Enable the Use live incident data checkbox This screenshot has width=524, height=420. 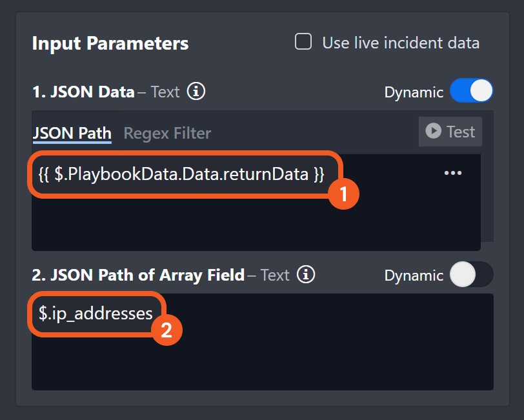click(x=303, y=43)
